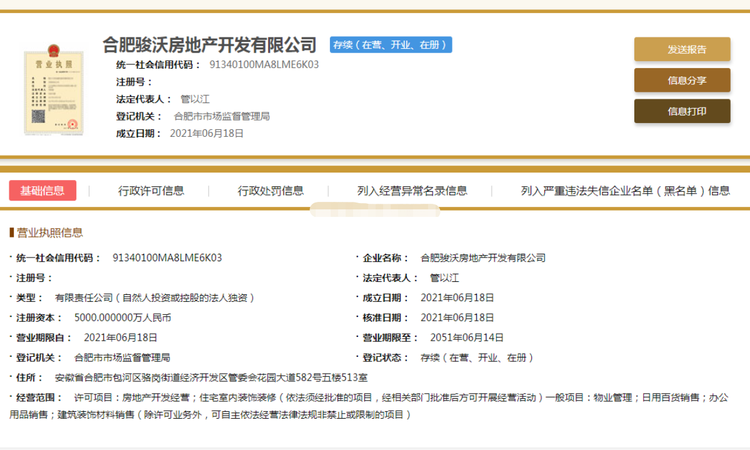Viewport: 750px width, 450px height.
Task: Open the 行政处罚信息 tab
Action: [271, 191]
